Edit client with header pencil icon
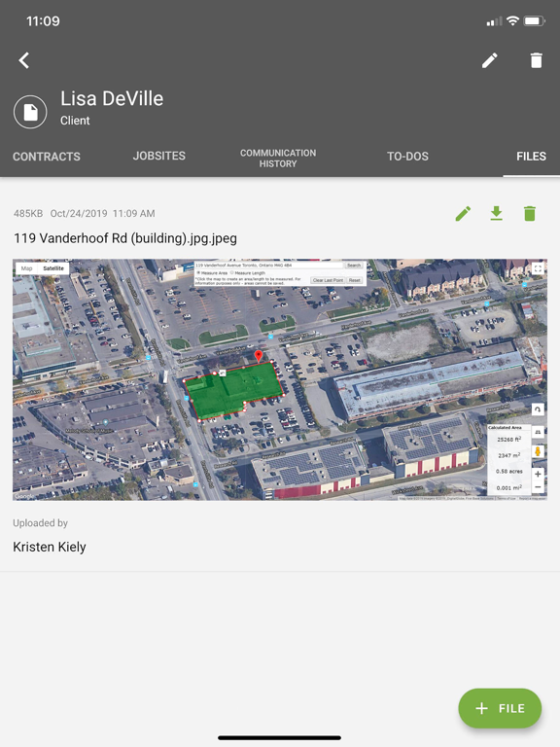Viewport: 560px width, 747px height. point(490,60)
